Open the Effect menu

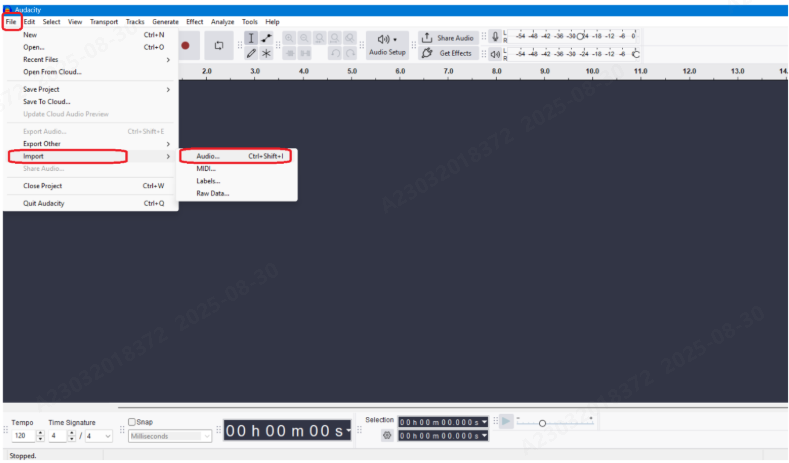pos(195,22)
